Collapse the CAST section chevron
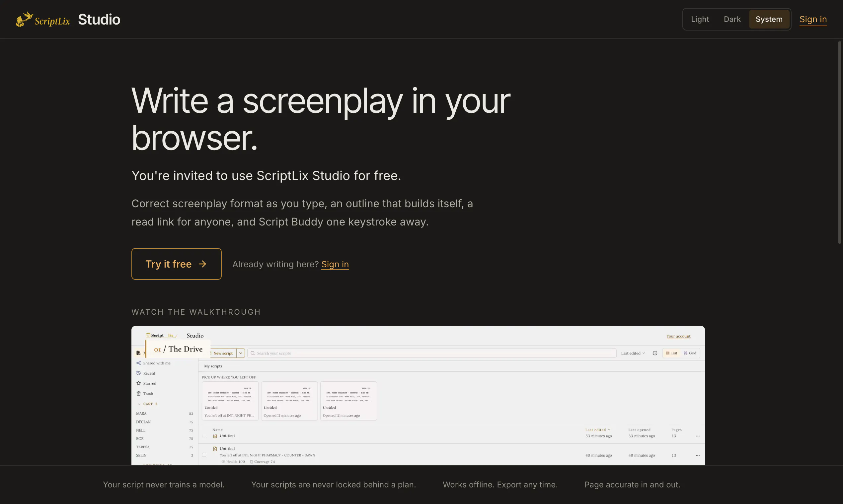 139,404
